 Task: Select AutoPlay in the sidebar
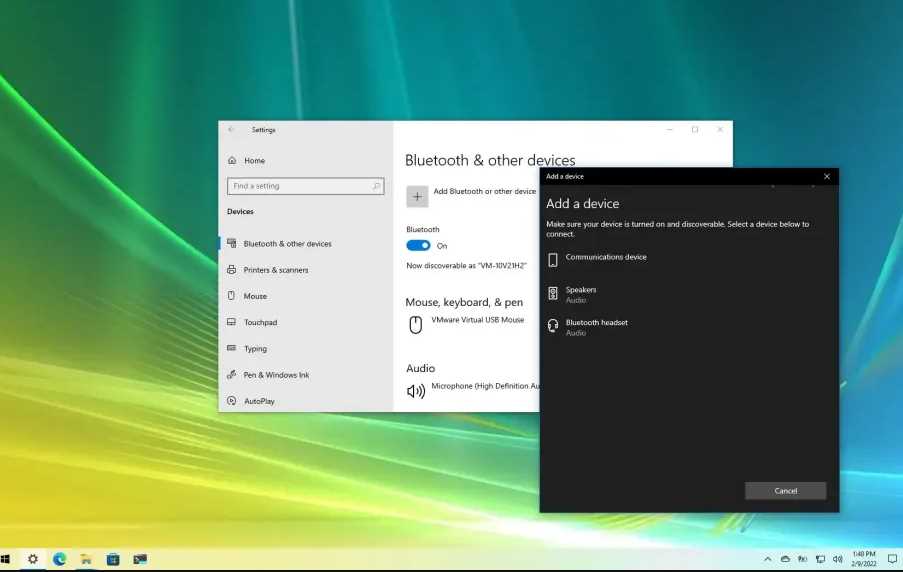coord(259,401)
